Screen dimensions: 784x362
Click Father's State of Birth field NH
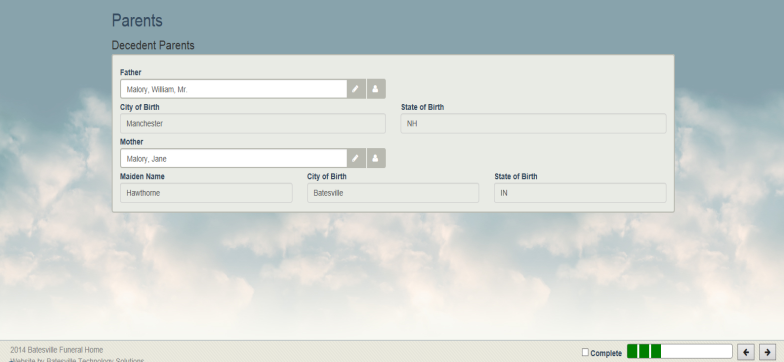(x=534, y=124)
